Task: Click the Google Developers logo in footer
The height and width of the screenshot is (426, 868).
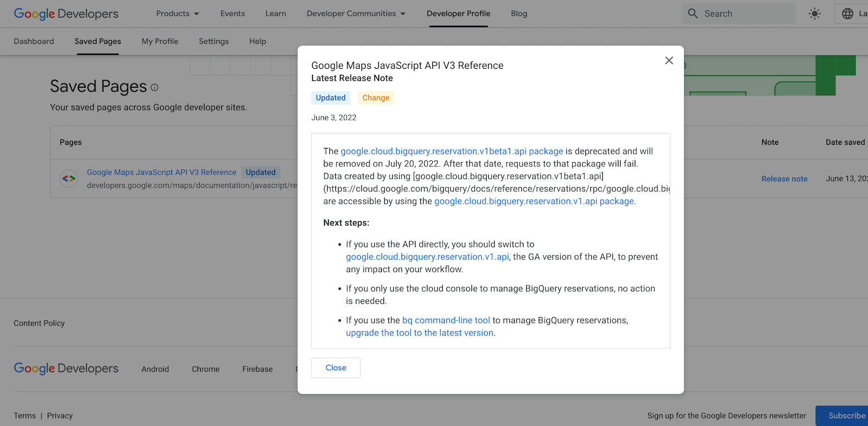Action: tap(66, 369)
